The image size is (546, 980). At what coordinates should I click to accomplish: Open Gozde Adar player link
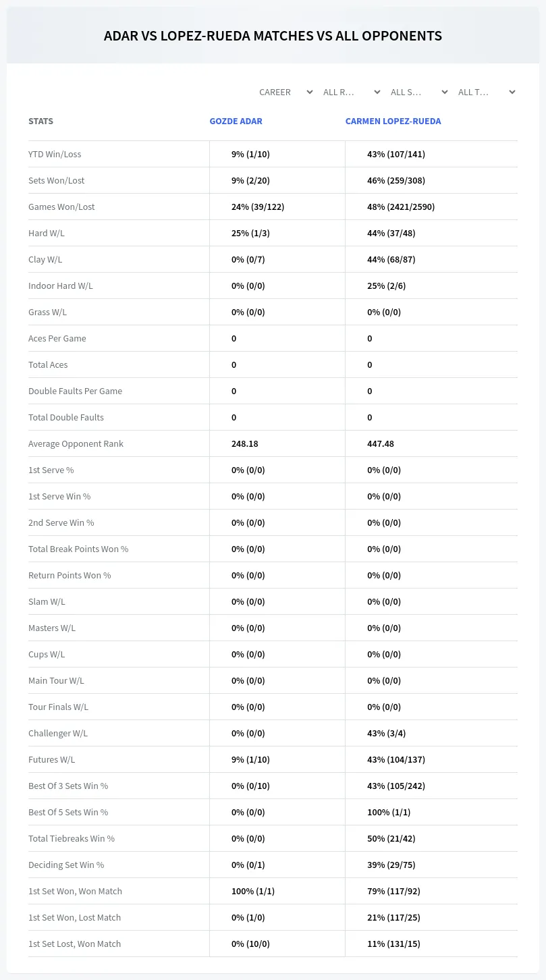236,121
